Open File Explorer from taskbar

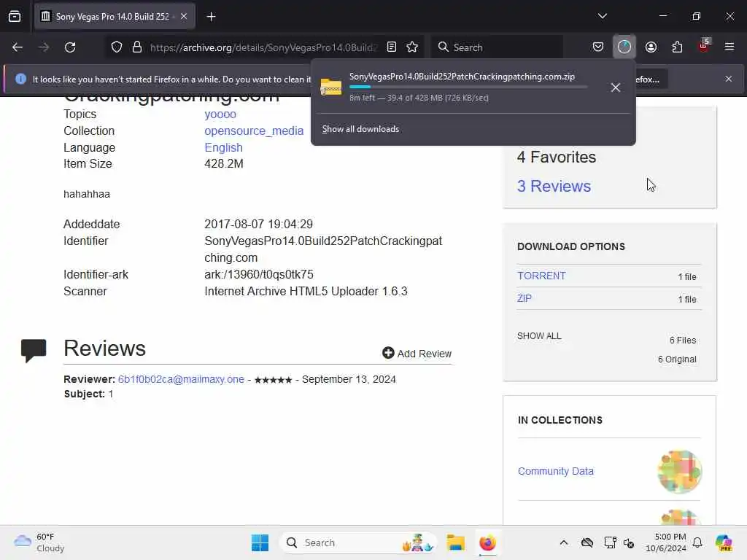(x=455, y=542)
